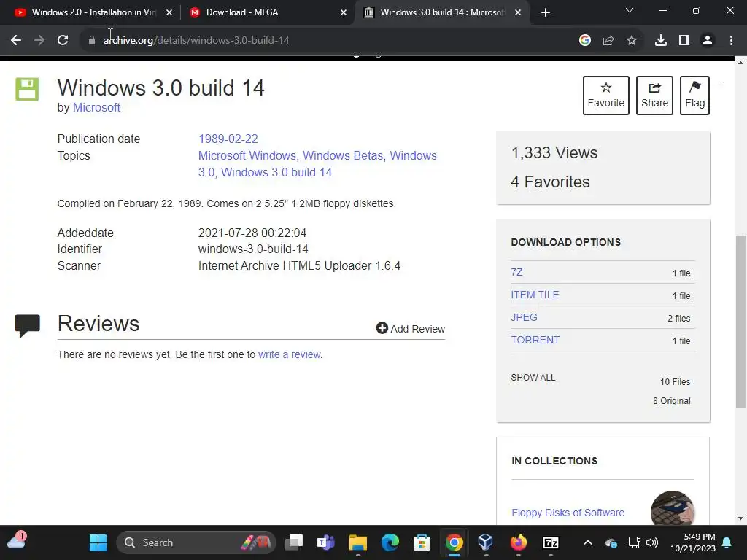Click the browser forward arrow
Screen dimensions: 747x560
(39, 41)
